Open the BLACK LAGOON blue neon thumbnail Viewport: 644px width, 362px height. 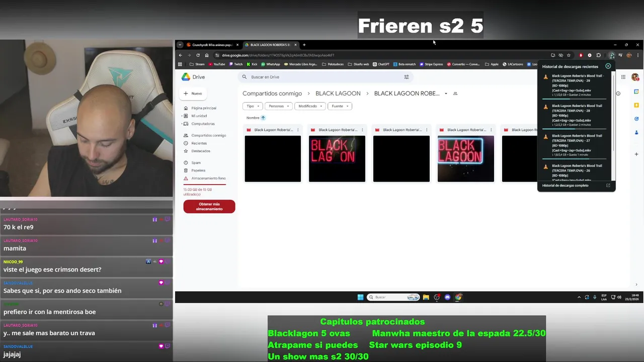point(466,159)
